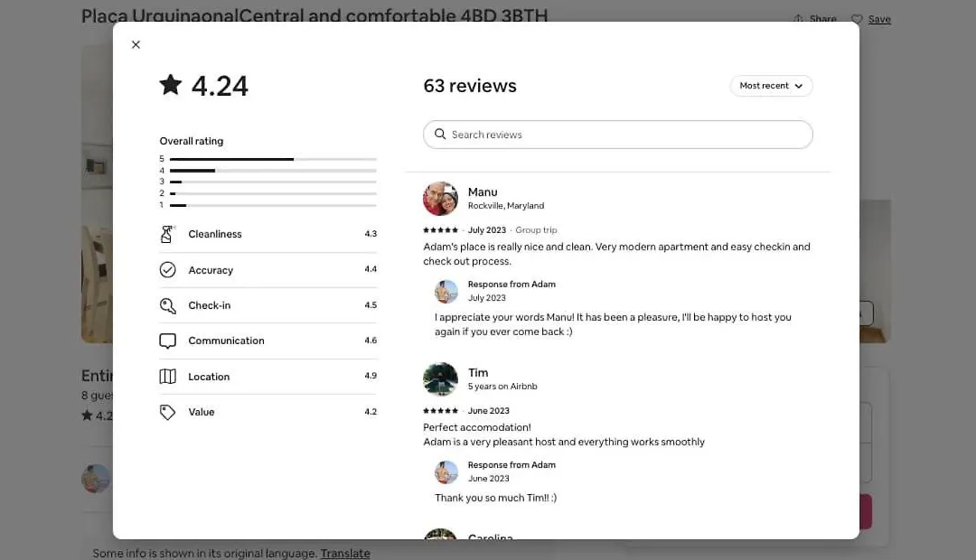976x560 pixels.
Task: Click Share link on listing page
Action: click(815, 19)
